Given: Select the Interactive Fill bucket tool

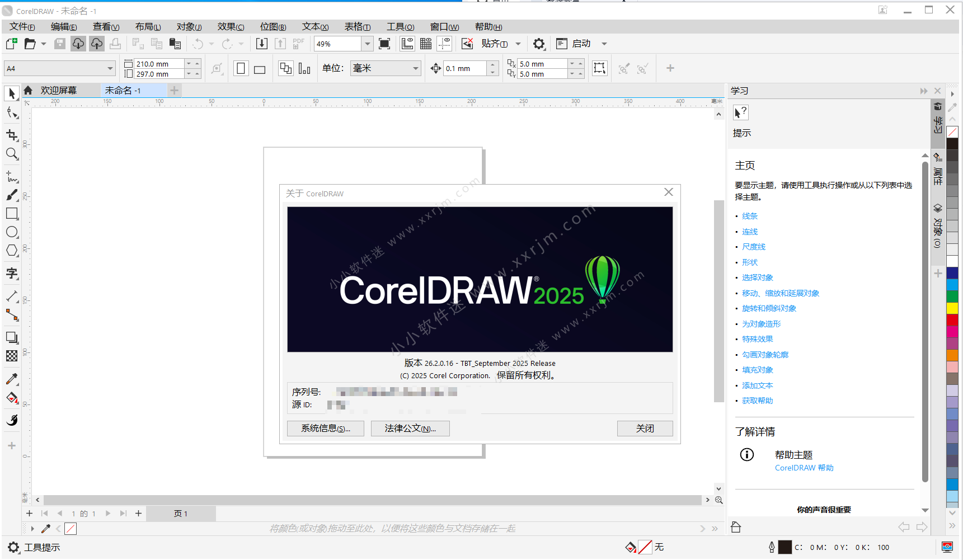Looking at the screenshot, I should coord(12,398).
